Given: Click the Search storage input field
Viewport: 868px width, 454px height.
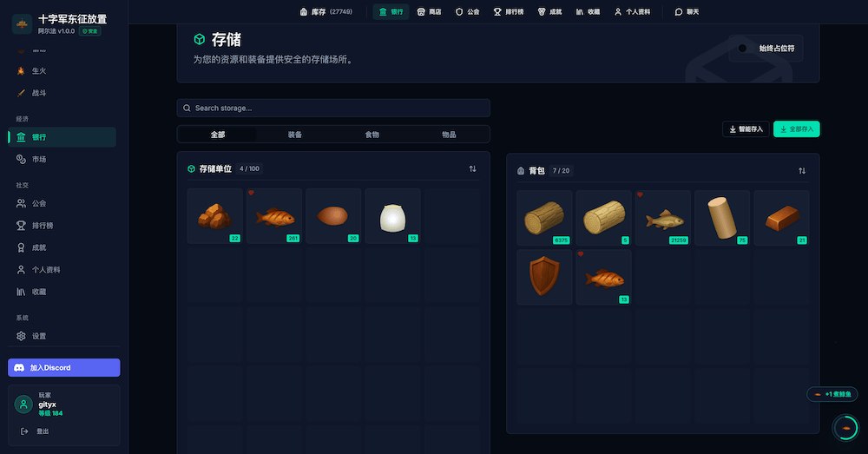Looking at the screenshot, I should pos(333,109).
